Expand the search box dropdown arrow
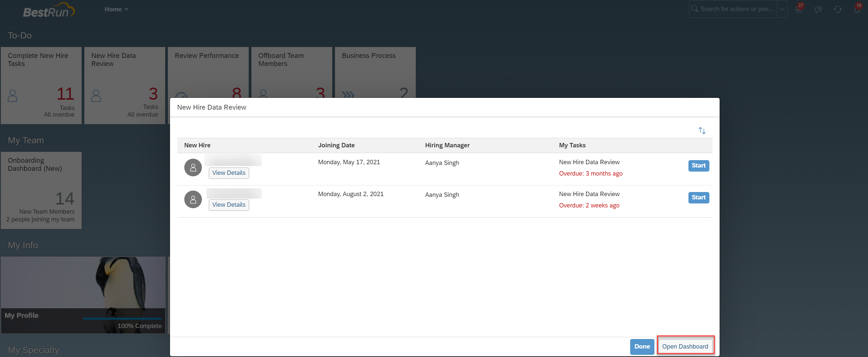The image size is (868, 357). click(x=782, y=9)
